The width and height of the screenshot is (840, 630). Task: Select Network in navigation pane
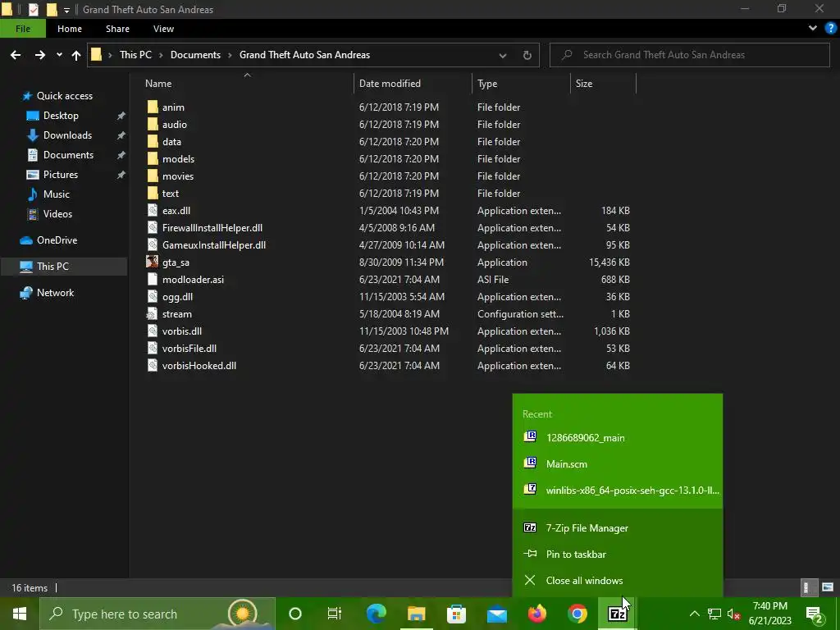[x=55, y=293]
